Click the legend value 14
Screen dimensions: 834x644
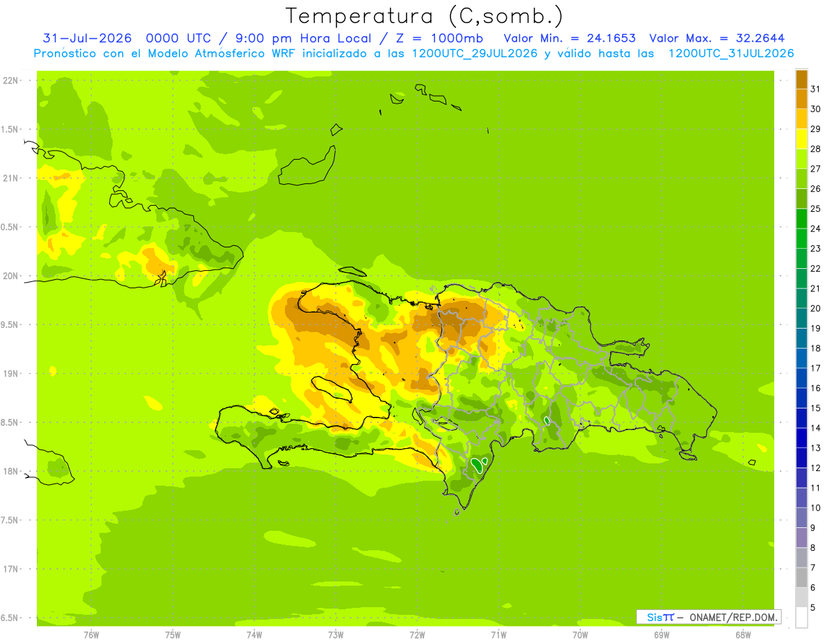(815, 428)
